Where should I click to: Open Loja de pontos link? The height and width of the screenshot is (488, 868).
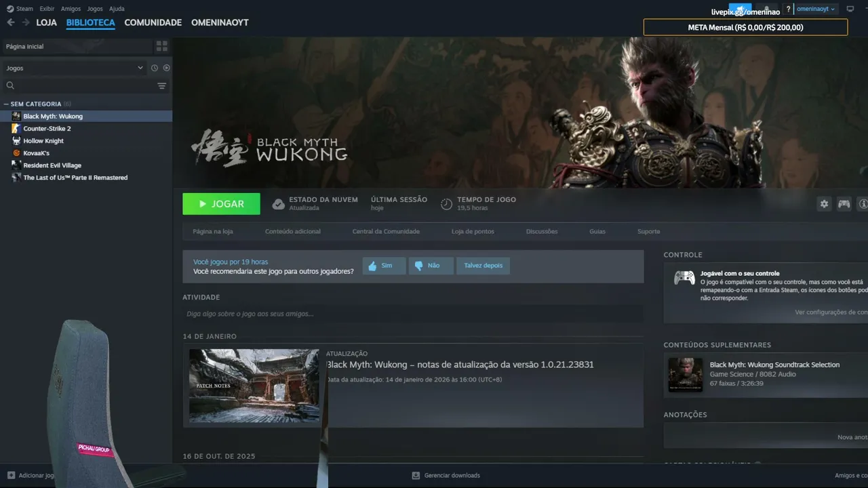[x=473, y=232]
